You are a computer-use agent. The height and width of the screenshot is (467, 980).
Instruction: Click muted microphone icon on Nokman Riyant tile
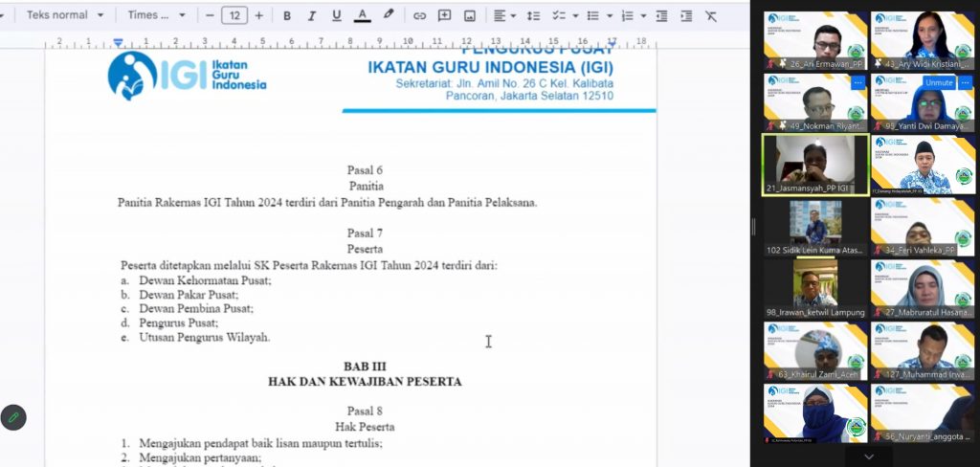(770, 125)
